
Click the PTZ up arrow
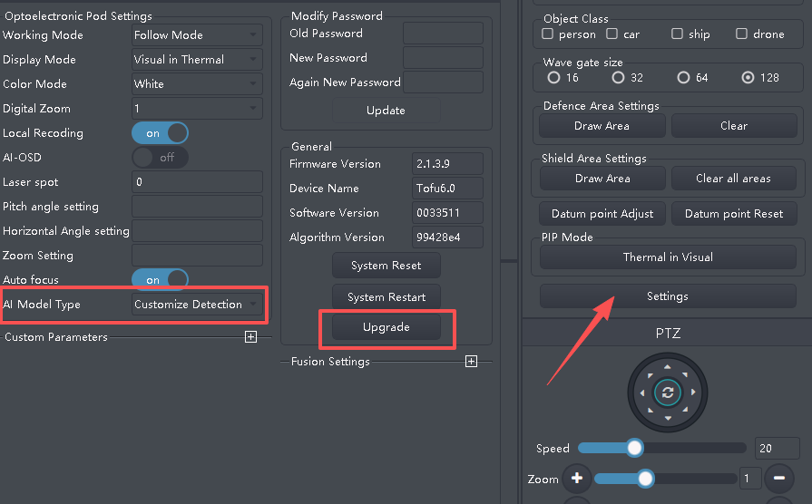[x=668, y=367]
